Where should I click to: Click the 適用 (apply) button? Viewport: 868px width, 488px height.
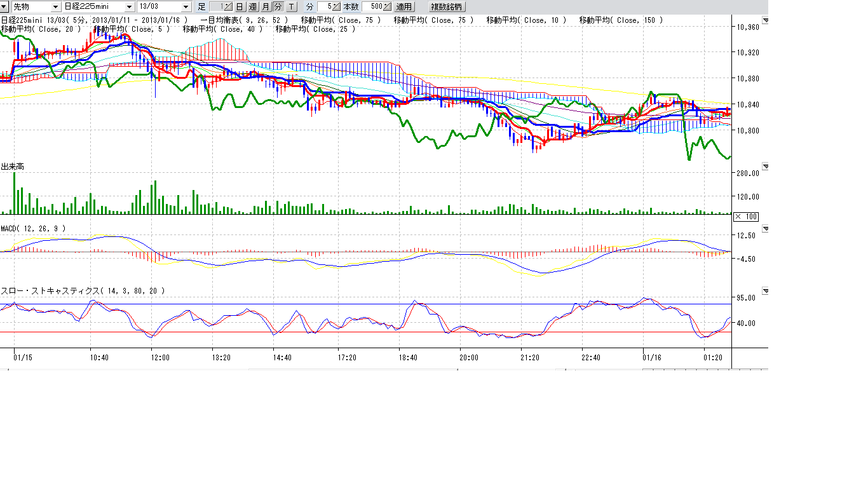(x=403, y=7)
